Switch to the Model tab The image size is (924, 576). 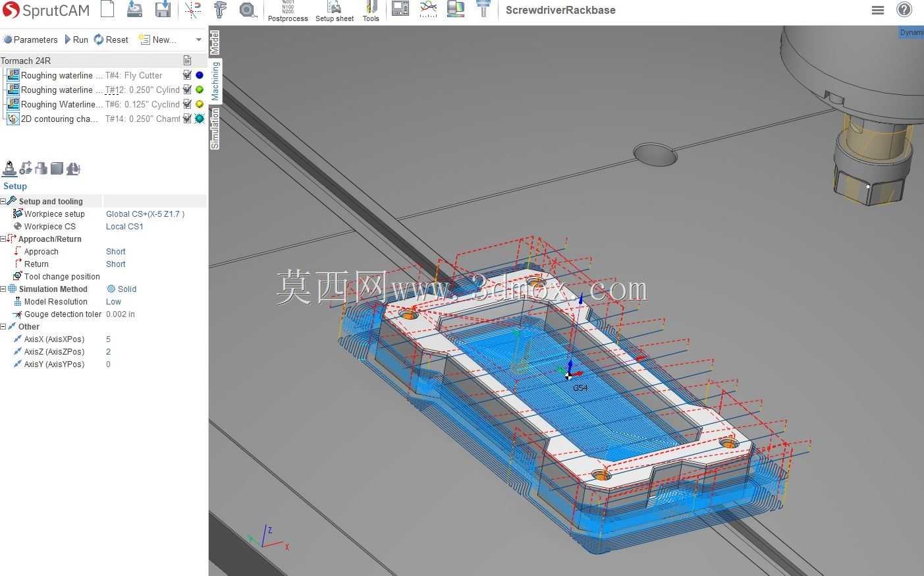pos(215,42)
